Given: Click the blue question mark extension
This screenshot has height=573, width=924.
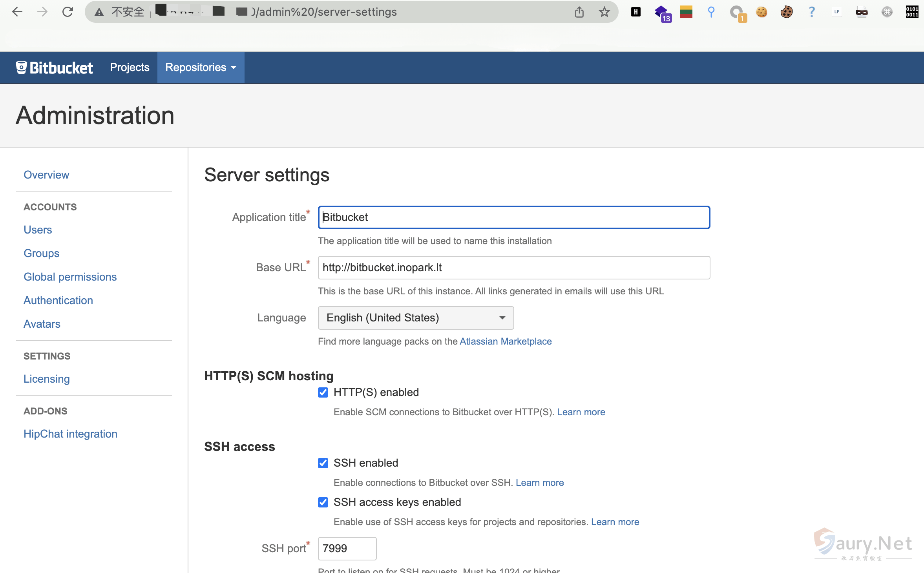Looking at the screenshot, I should pyautogui.click(x=812, y=12).
